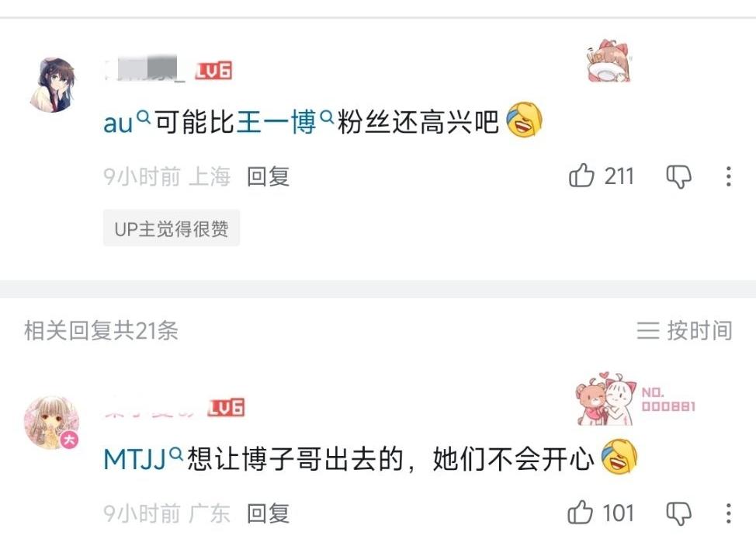This screenshot has width=756, height=543.
Task: Open the MTJJ keyword link
Action: 135,458
